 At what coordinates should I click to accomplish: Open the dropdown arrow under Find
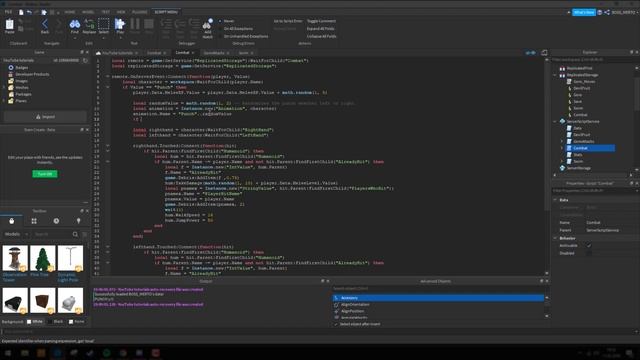[x=75, y=38]
